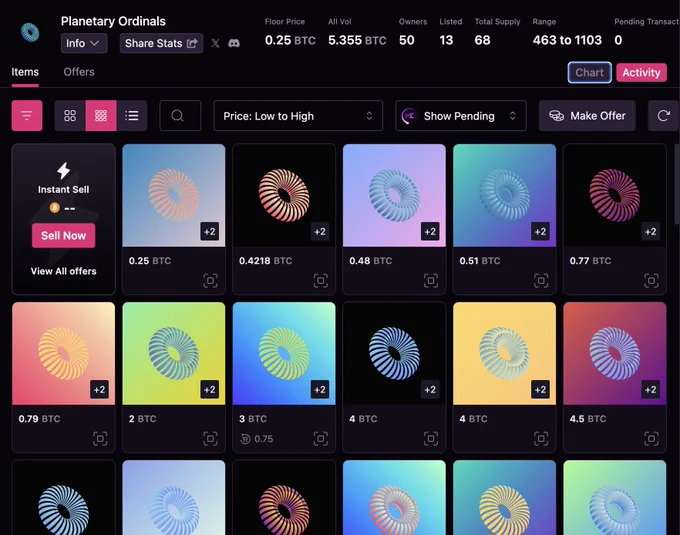Viewport: 680px width, 535px height.
Task: Click the Floor Price value 0.25 BTC
Action: click(290, 40)
